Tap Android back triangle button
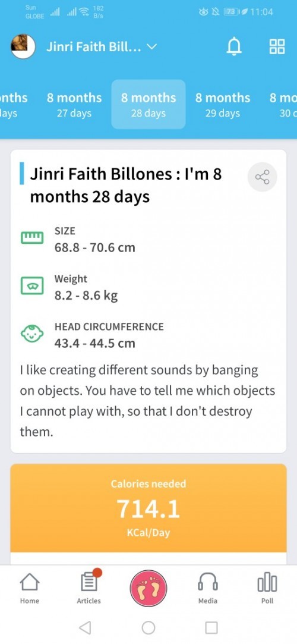This screenshot has height=644, width=297. 85,627
